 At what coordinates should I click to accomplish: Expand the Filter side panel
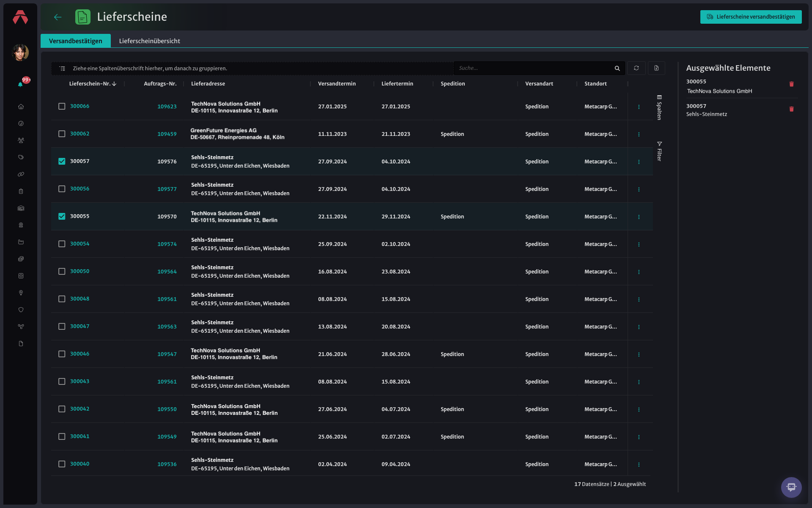[659, 151]
